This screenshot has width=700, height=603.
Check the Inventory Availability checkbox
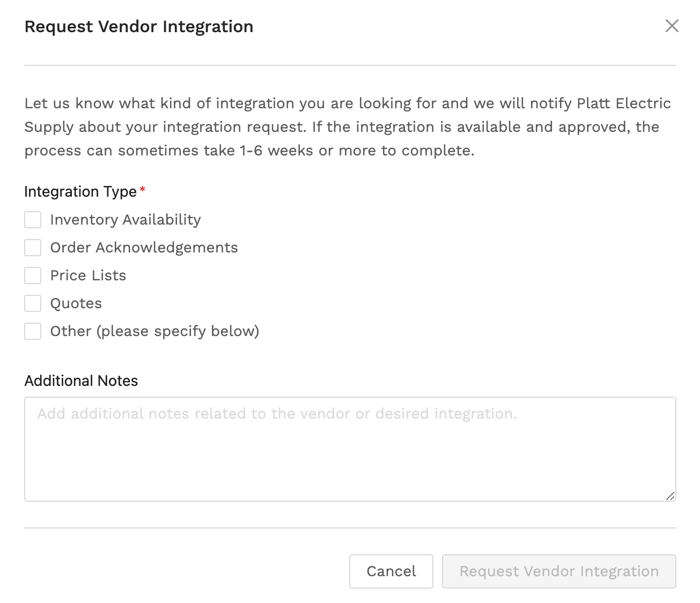point(33,220)
